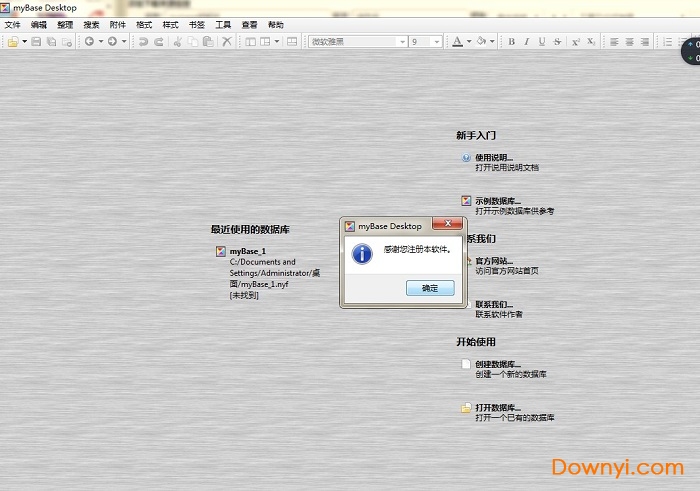Open the highlight color dropdown arrow
Screen dimensions: 700x491
pyautogui.click(x=492, y=42)
